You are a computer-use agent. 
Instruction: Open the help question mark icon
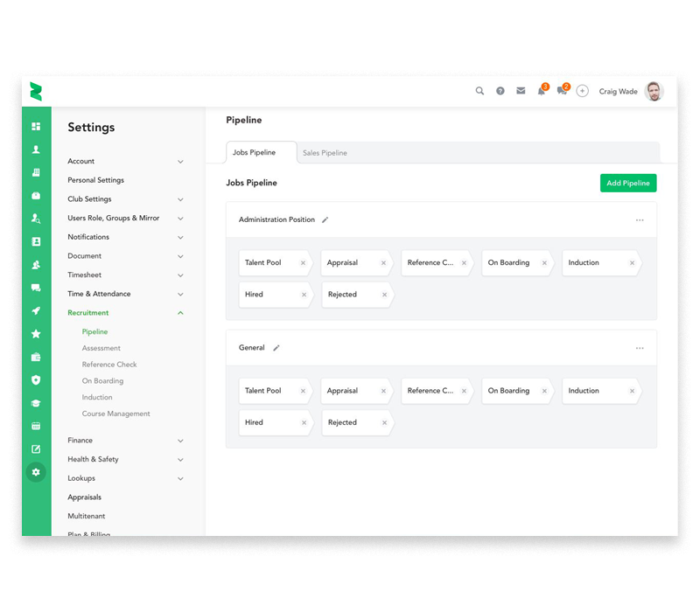(x=500, y=91)
